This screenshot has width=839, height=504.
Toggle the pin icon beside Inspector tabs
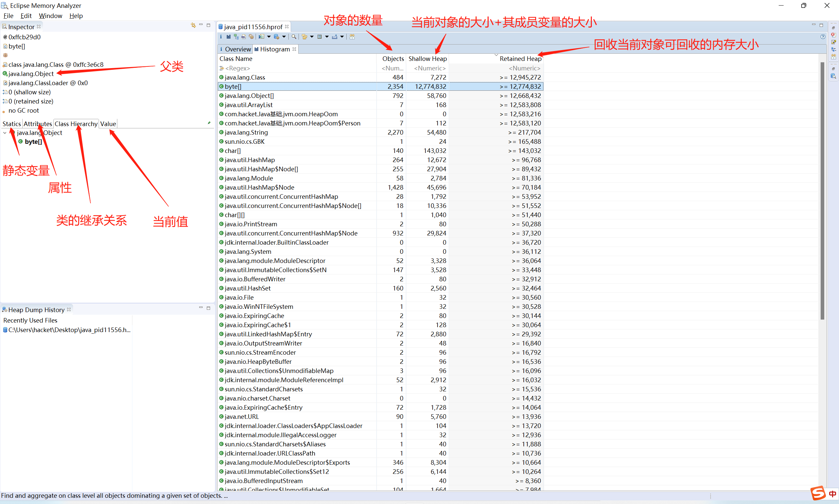point(209,123)
